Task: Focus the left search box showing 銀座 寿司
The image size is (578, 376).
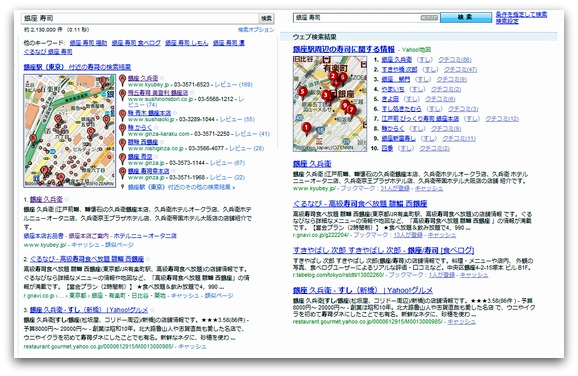Action: point(141,18)
